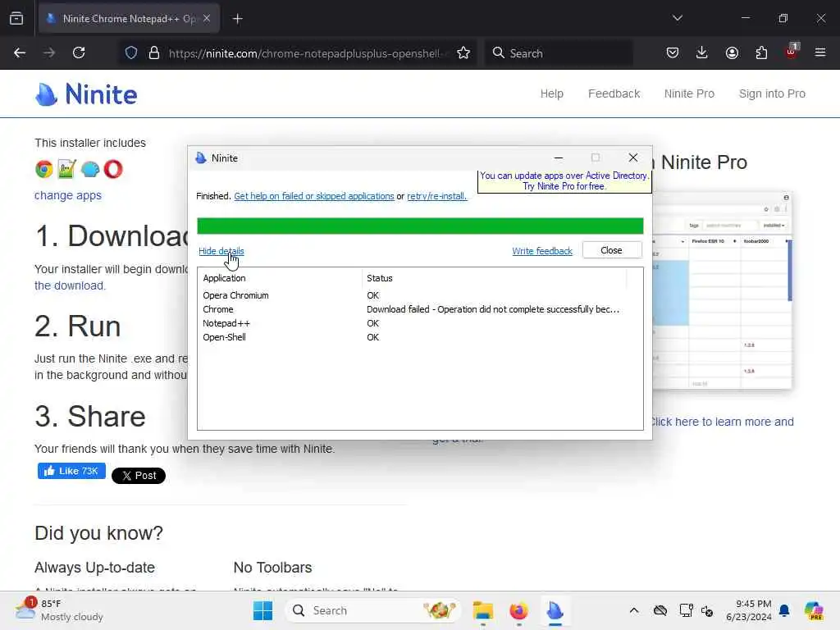Screen dimensions: 840x630
Task: Click the browser forward arrow
Action: click(x=49, y=53)
